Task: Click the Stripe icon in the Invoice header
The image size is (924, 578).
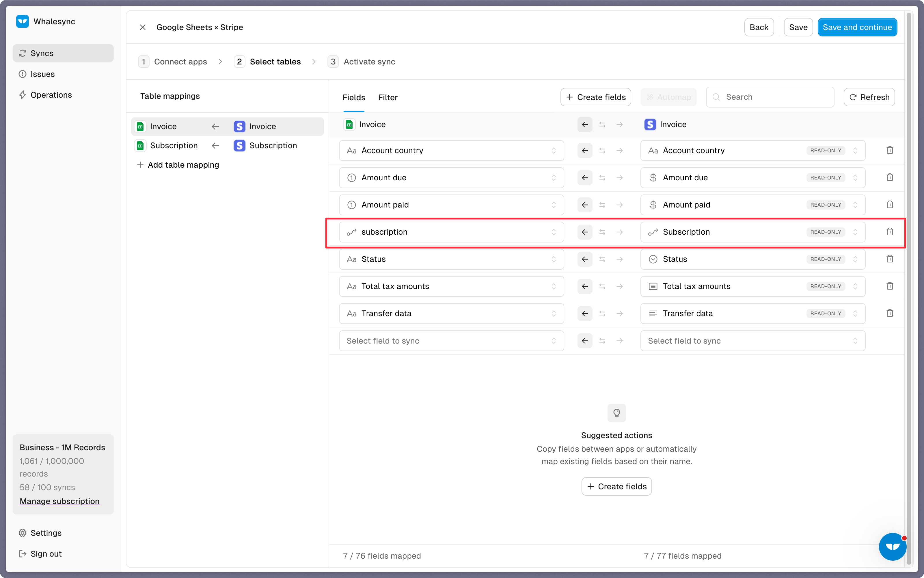Action: [x=650, y=125]
